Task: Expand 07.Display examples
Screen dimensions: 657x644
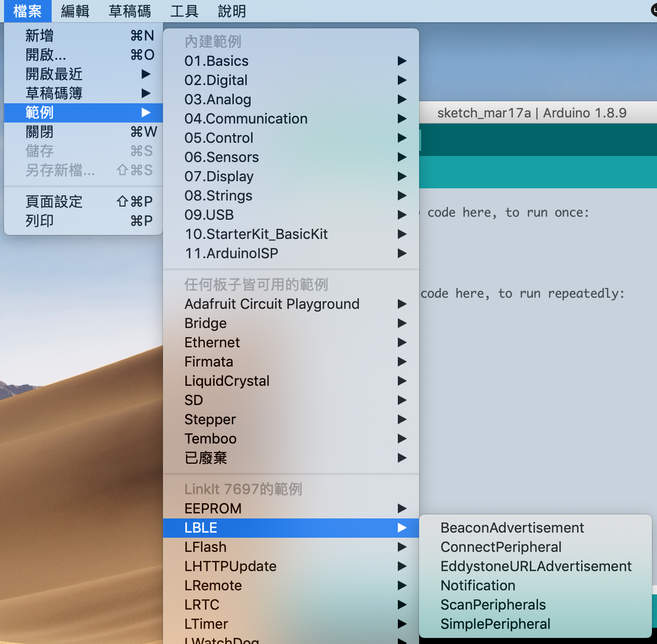Action: (x=291, y=176)
